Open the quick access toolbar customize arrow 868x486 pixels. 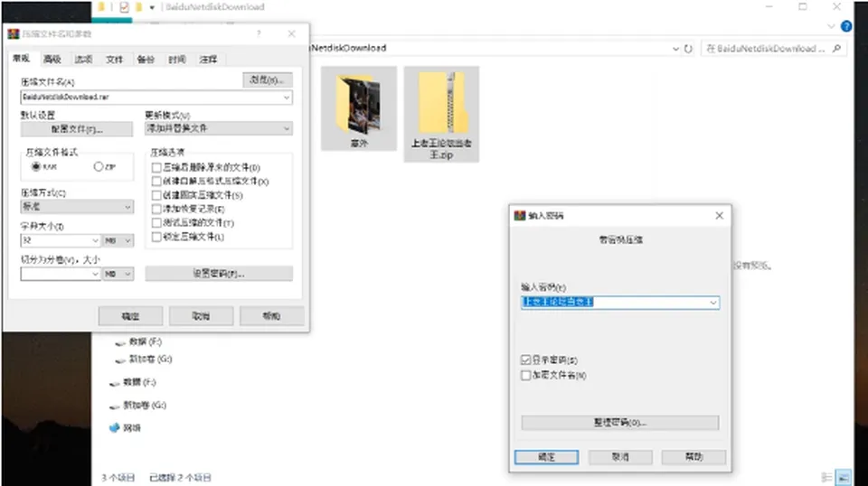tap(152, 8)
